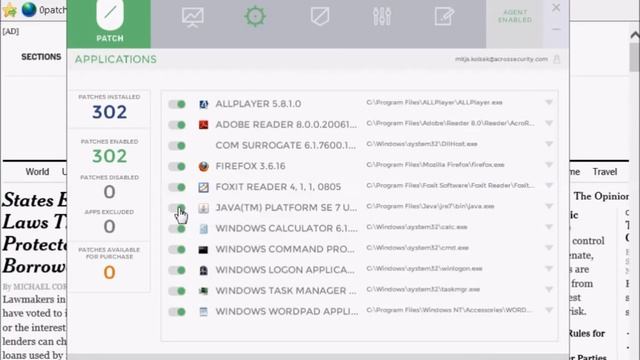Open the shield icon tab
Image resolution: width=640 pixels, height=360 pixels.
pos(320,17)
